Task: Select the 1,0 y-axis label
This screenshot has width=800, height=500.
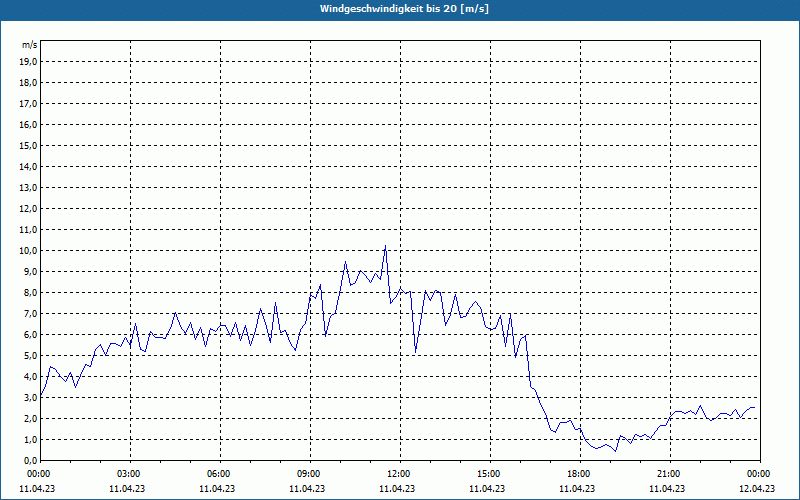Action: 30,439
